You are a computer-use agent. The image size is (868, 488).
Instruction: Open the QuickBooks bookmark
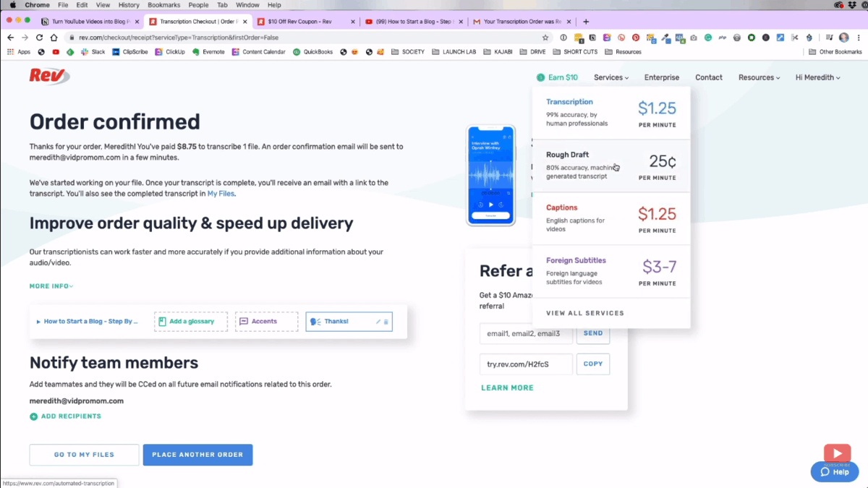tap(312, 52)
